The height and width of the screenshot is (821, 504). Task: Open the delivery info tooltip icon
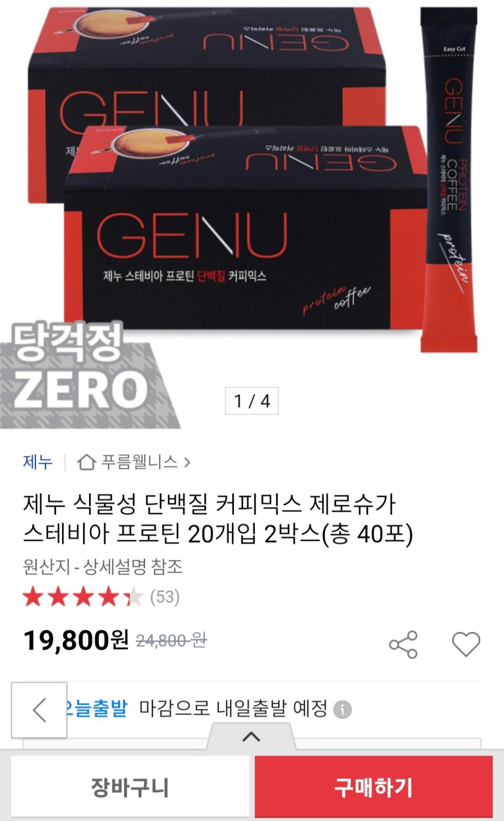point(342,710)
